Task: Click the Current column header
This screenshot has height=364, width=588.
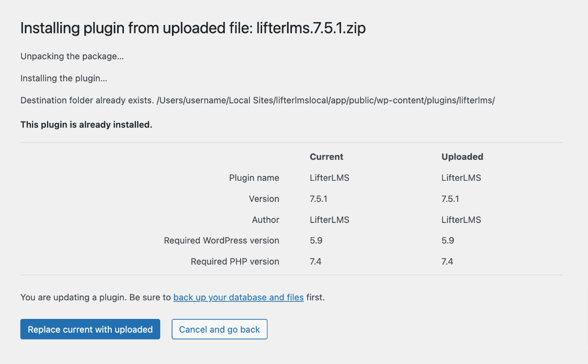Action: coord(326,157)
